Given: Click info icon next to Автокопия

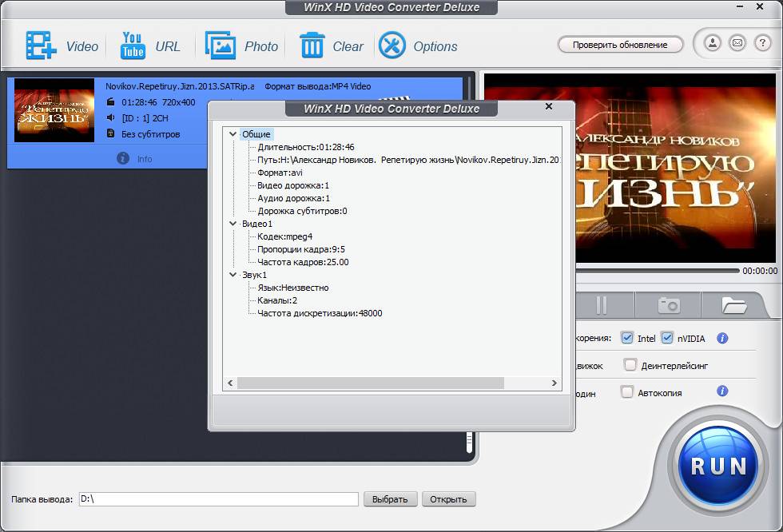Looking at the screenshot, I should coord(722,391).
